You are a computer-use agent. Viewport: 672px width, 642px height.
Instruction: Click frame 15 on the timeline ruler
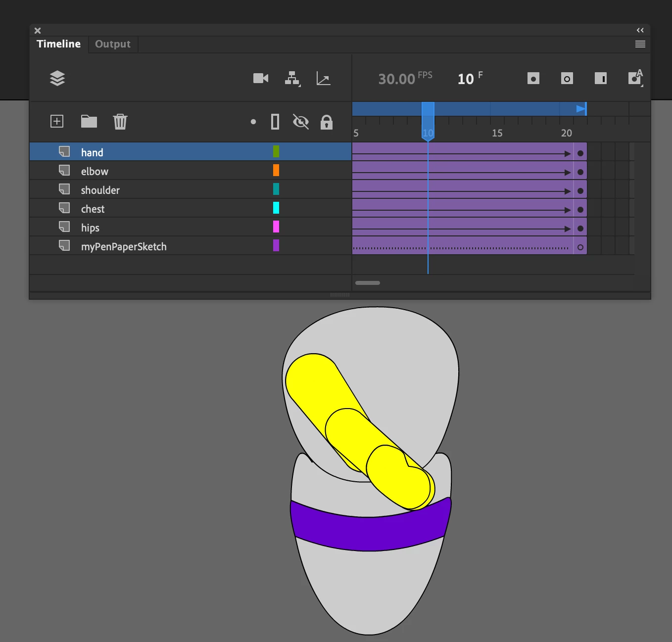[x=497, y=133]
